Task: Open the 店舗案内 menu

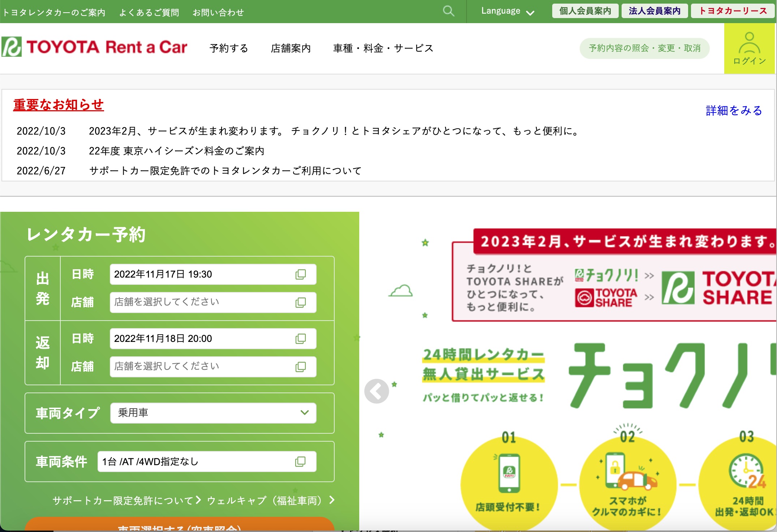Action: tap(291, 48)
